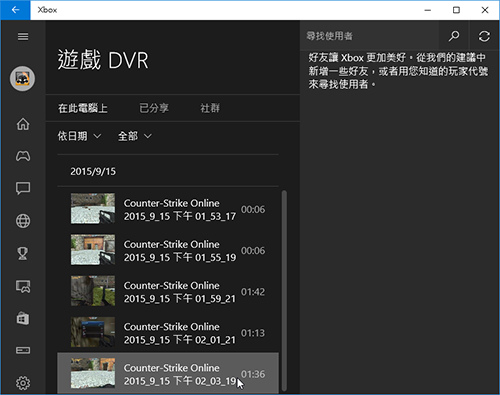Viewport: 500px width, 395px height.
Task: Click the 01:36 clip duration
Action: coord(253,374)
